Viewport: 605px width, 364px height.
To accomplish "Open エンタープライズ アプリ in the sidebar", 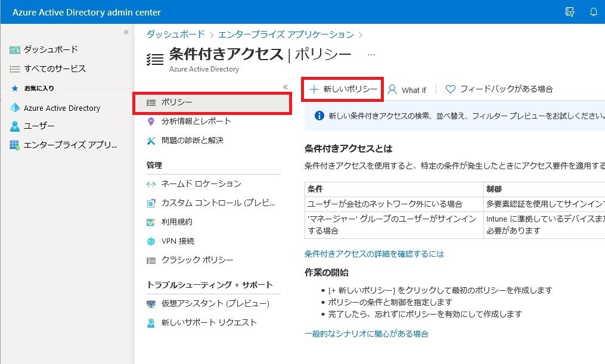I will tap(70, 145).
